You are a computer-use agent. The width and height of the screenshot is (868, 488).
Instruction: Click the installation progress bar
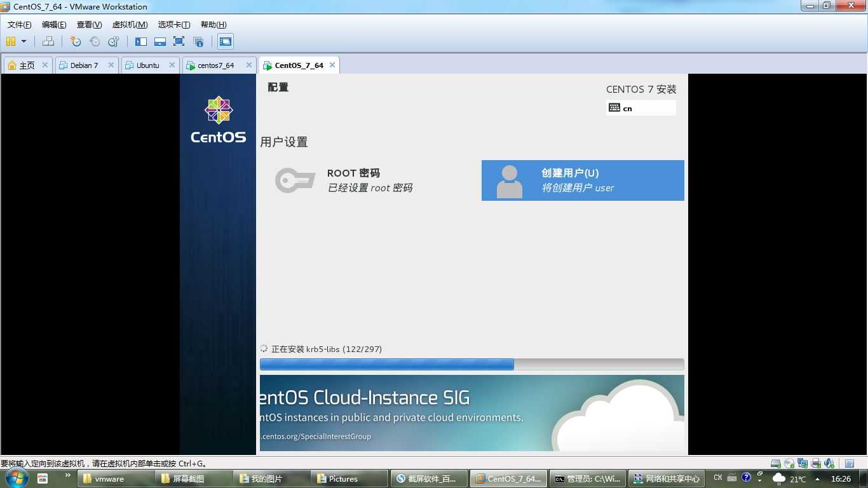coord(471,364)
